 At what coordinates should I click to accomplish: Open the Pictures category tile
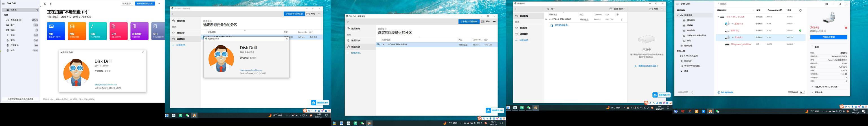(x=56, y=31)
